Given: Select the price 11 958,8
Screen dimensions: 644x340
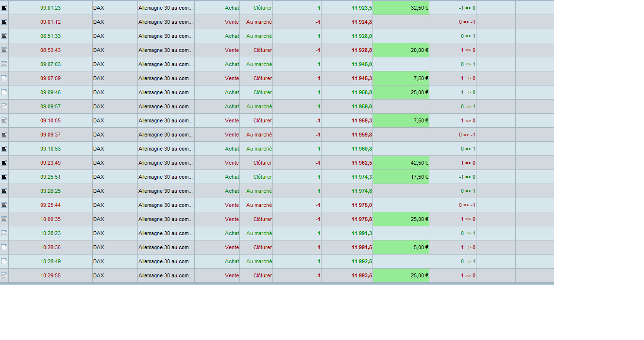Looking at the screenshot, I should tap(362, 92).
